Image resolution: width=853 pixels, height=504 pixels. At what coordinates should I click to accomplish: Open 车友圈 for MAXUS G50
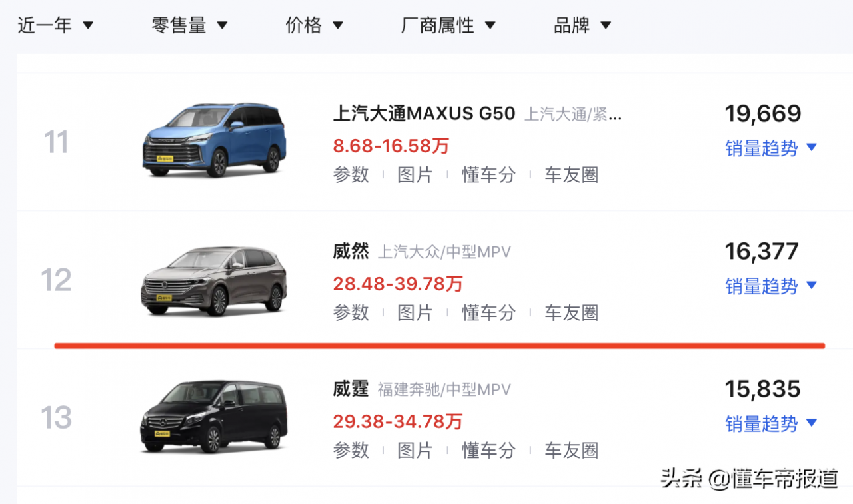point(572,174)
